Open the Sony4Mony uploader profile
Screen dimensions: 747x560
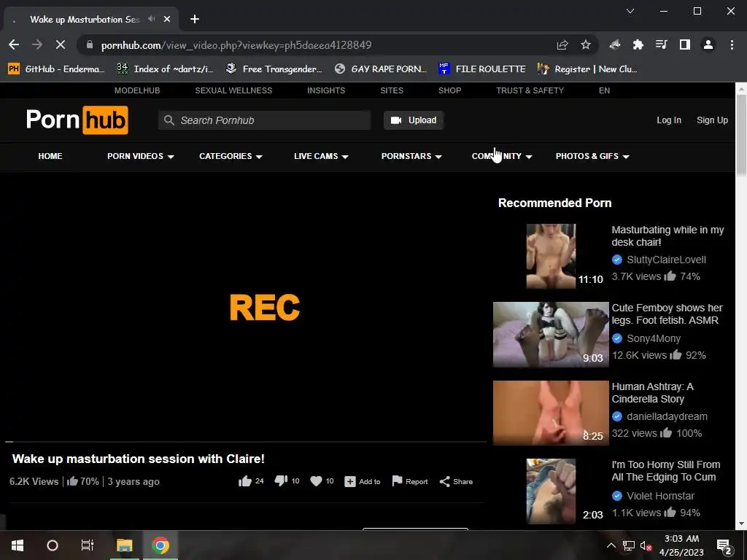[x=653, y=338]
